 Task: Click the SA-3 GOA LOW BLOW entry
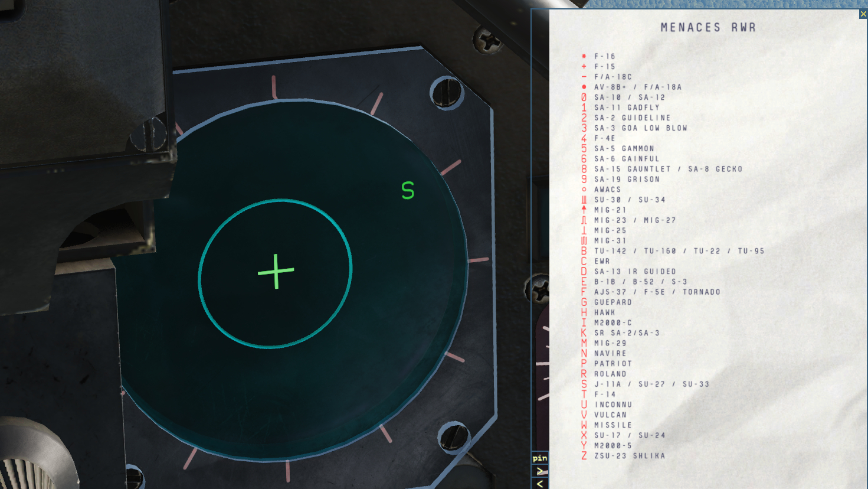coord(641,128)
